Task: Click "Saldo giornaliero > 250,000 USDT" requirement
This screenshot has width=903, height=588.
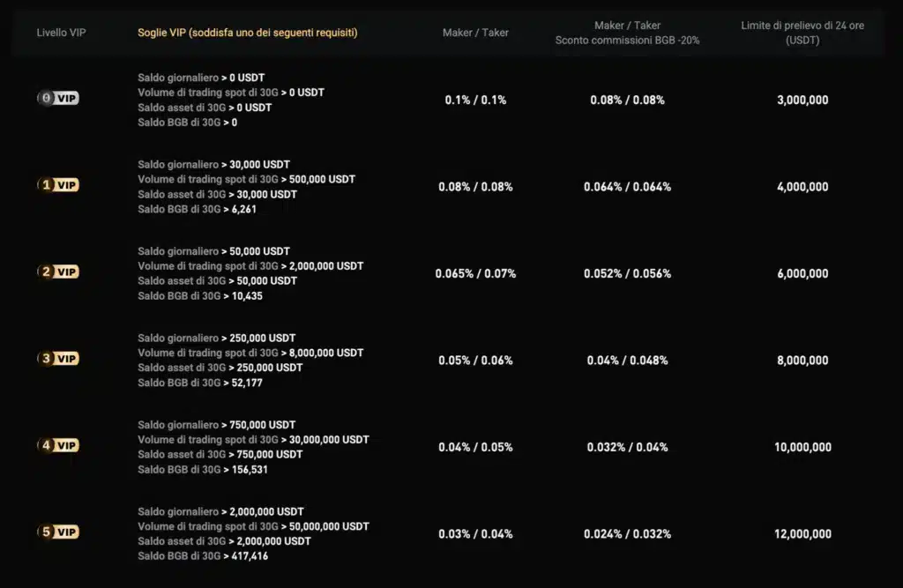Action: point(217,339)
